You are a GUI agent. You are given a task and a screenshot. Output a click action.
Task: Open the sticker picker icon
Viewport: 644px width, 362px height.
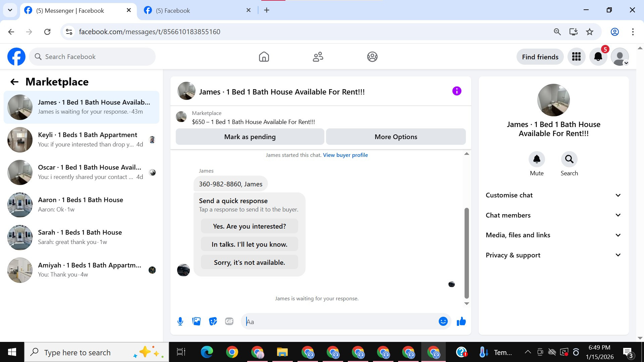tap(213, 321)
